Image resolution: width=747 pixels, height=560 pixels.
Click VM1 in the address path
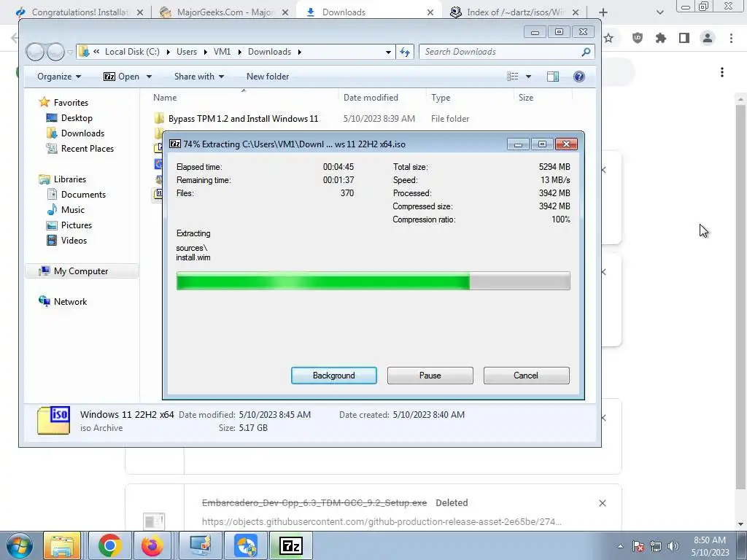coord(222,52)
